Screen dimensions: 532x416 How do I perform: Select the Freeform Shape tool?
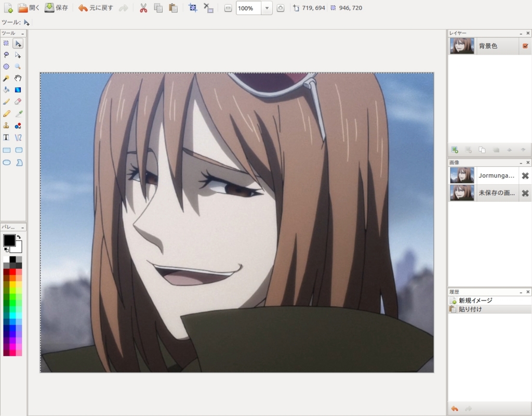click(19, 163)
